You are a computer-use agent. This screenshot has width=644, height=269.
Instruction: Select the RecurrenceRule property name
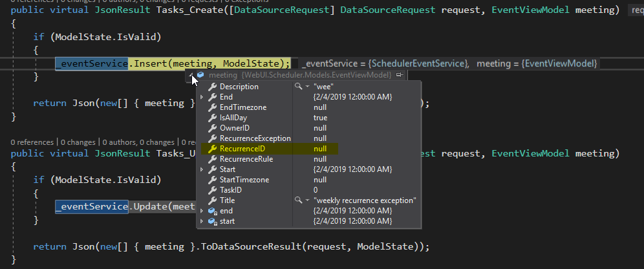246,159
